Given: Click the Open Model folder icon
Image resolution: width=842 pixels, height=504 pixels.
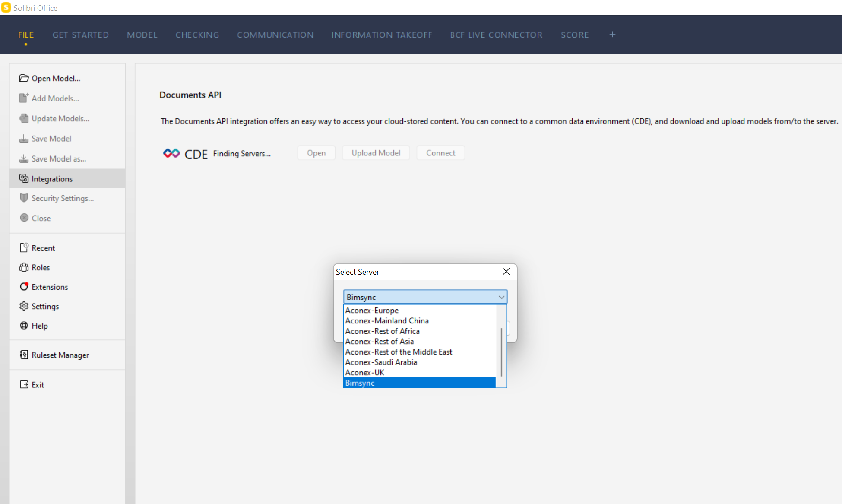Looking at the screenshot, I should (x=24, y=78).
